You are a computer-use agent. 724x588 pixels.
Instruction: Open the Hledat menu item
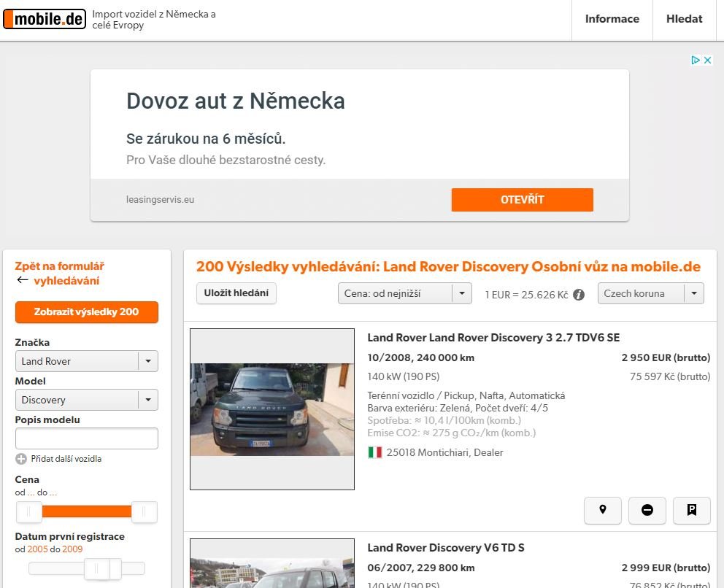click(684, 19)
